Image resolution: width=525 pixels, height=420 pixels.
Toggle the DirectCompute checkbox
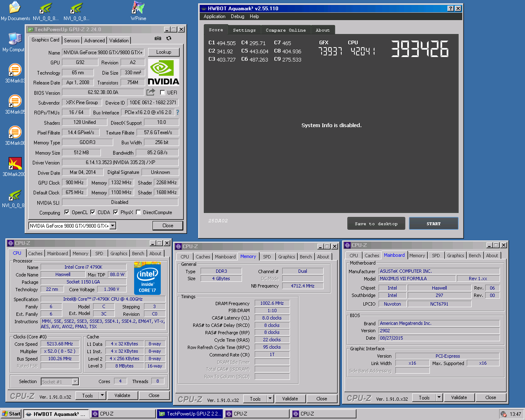point(139,212)
